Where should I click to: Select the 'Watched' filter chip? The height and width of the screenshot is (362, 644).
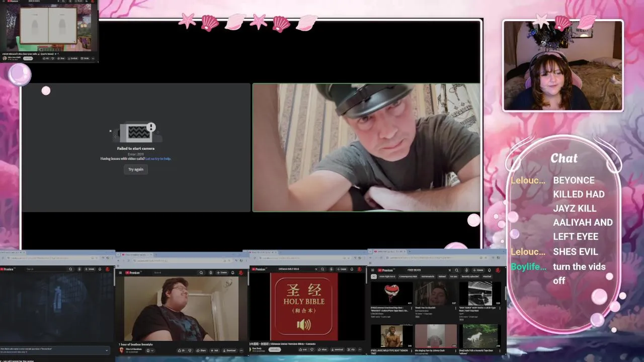pyautogui.click(x=487, y=277)
